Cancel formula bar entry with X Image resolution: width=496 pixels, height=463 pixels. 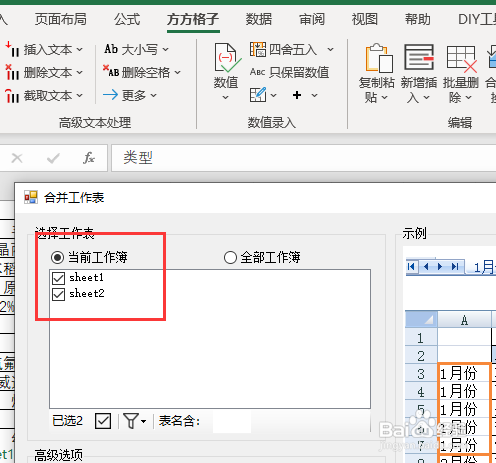(x=17, y=158)
